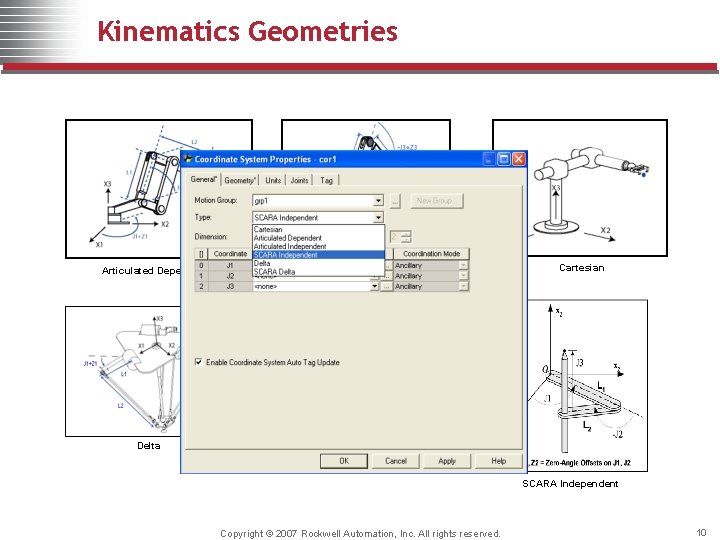Choose Articulated Independent from Type list

point(318,246)
